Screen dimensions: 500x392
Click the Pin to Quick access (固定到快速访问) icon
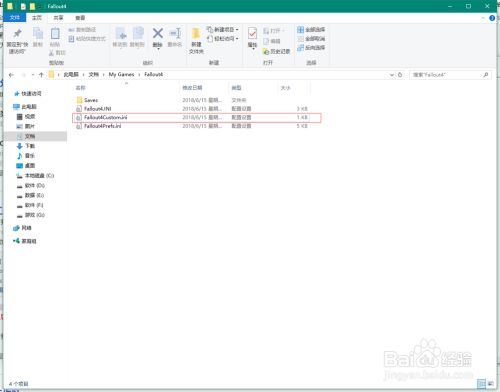17,34
